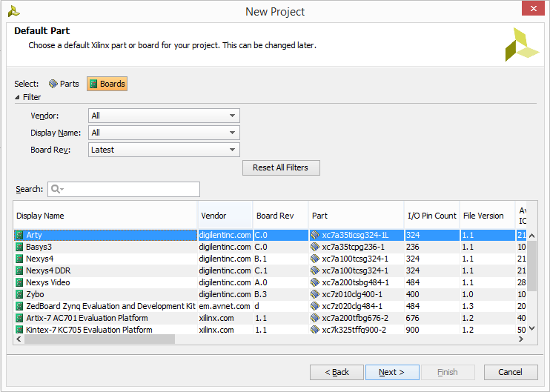Click the Vivado logo in title bar

[13, 12]
